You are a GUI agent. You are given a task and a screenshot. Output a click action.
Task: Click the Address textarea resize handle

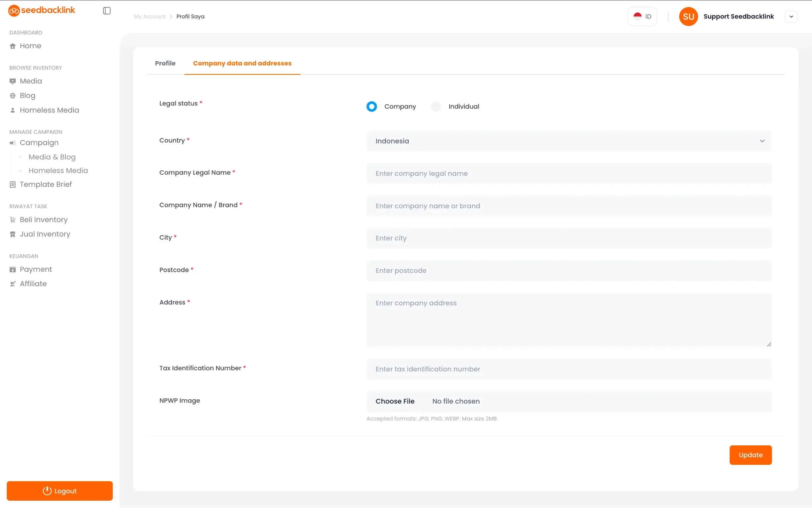769,344
